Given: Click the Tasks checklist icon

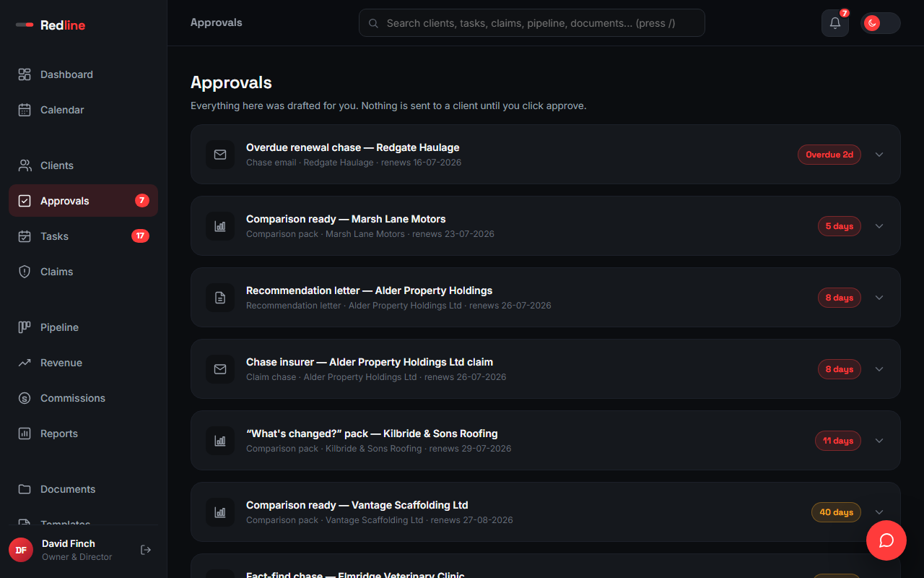Looking at the screenshot, I should [x=25, y=236].
